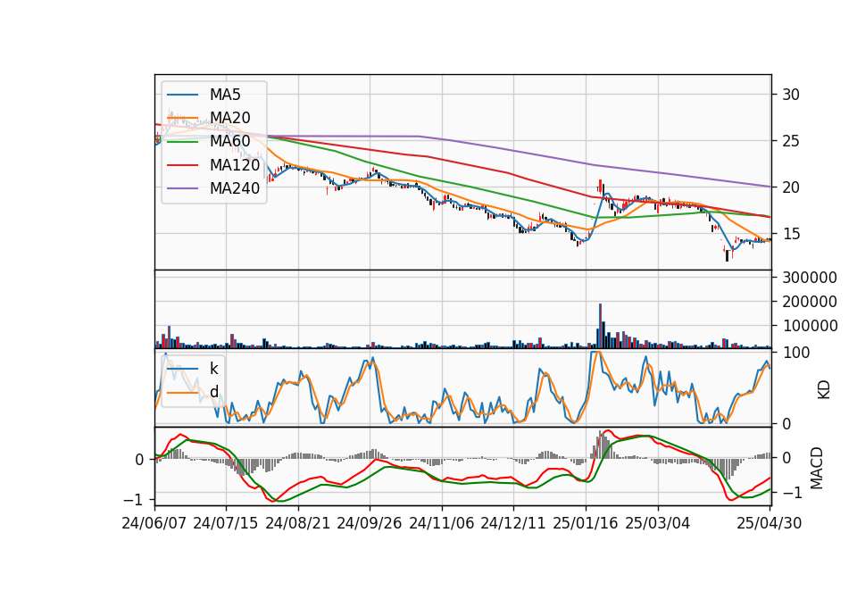The image size is (857, 616).
Task: Click the price axis value 20
Action: coord(791,187)
